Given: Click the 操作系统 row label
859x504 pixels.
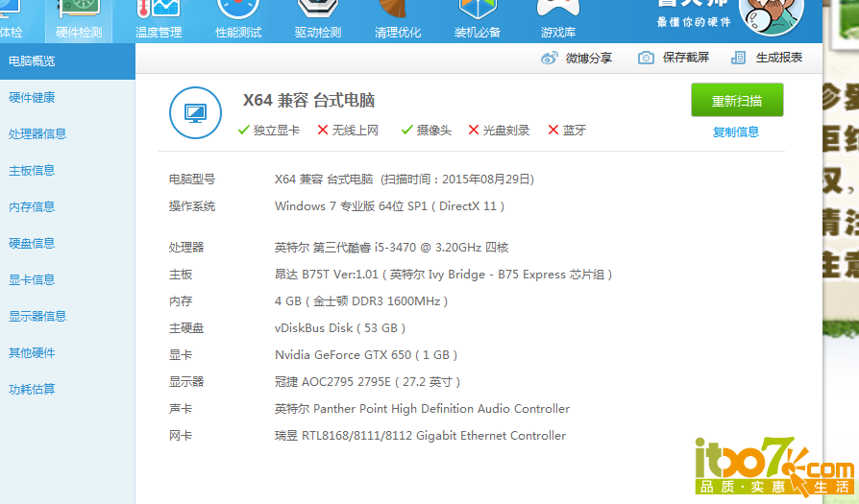Looking at the screenshot, I should click(192, 206).
